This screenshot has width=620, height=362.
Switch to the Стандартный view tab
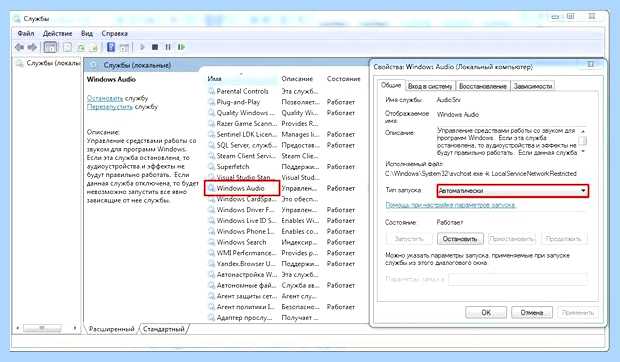164,329
